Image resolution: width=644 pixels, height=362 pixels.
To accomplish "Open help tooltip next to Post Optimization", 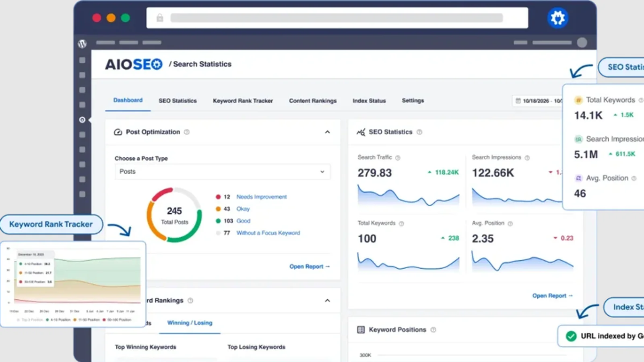I will pos(187,132).
